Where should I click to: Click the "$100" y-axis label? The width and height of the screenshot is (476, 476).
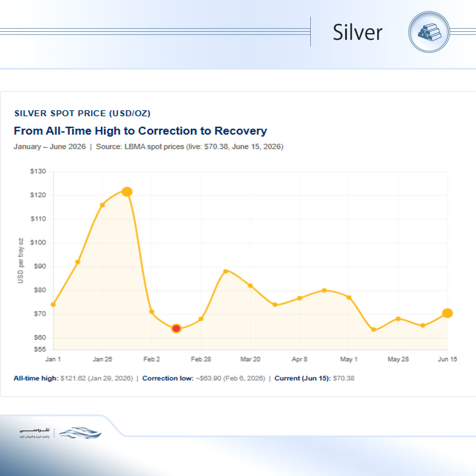[38, 242]
